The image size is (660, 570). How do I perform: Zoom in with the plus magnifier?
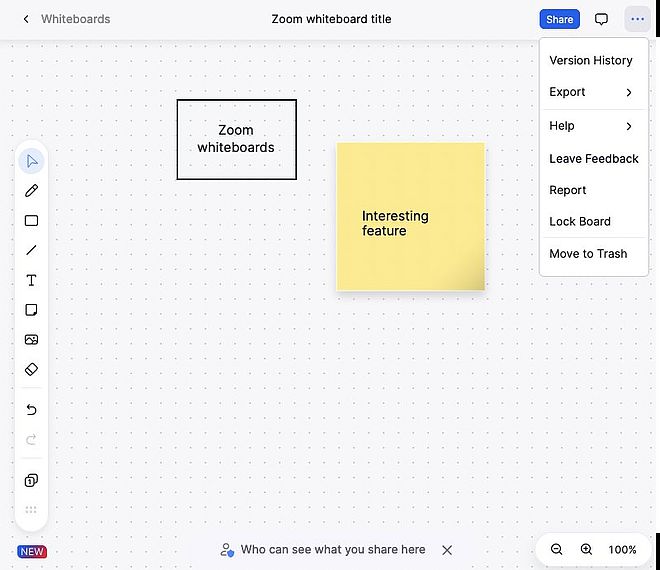click(x=586, y=549)
